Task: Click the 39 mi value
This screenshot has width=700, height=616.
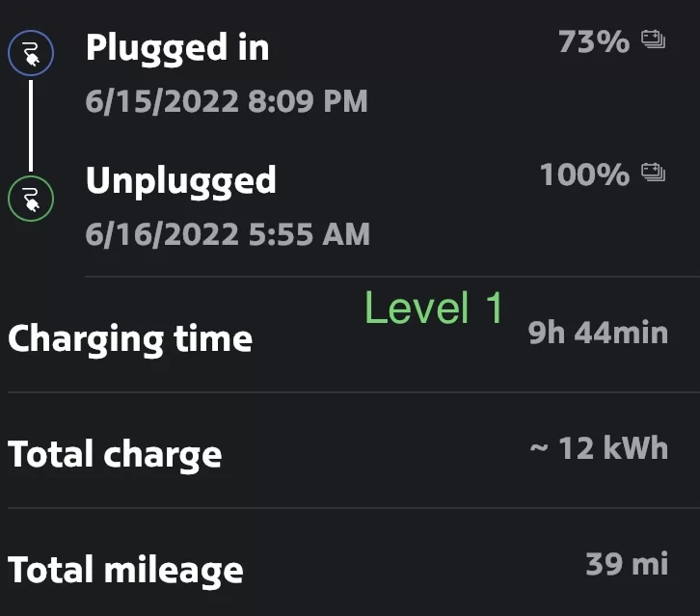Action: coord(627,564)
